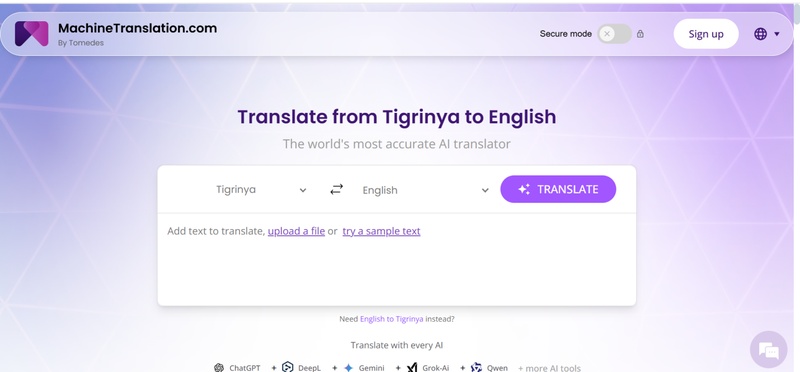Click the DeepL logo icon
Image resolution: width=800 pixels, height=372 pixels.
click(x=288, y=367)
